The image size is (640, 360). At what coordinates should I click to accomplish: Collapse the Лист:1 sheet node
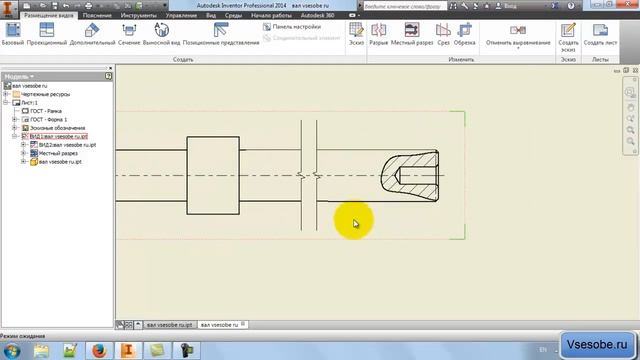[x=6, y=102]
